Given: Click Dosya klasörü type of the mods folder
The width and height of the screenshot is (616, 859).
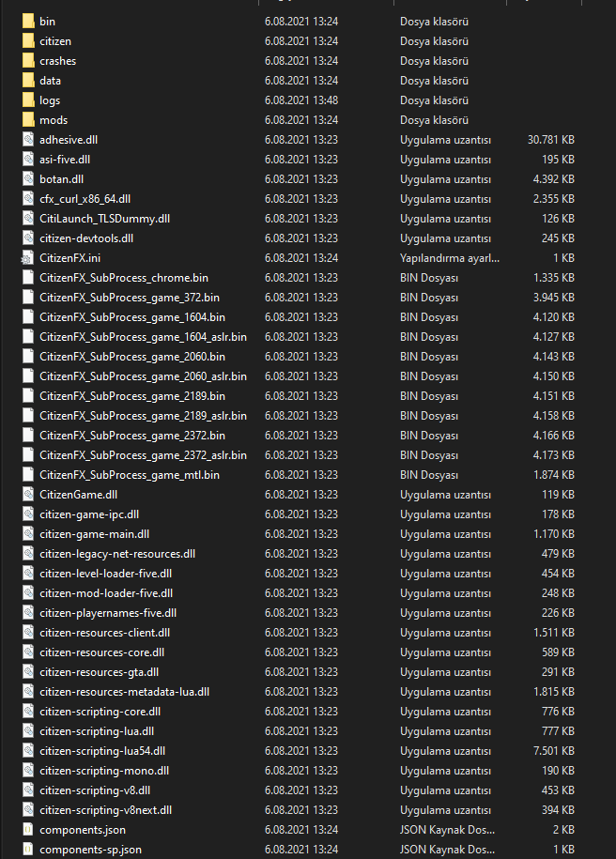Looking at the screenshot, I should click(434, 120).
